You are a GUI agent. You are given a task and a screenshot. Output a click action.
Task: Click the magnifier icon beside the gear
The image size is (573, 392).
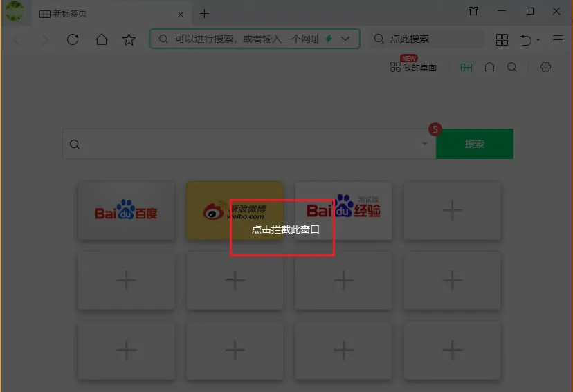tap(512, 67)
